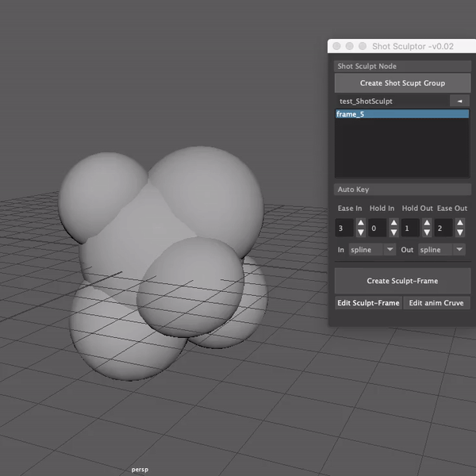Increase the Hold Out value with up arrow
The height and width of the screenshot is (476, 476).
tap(427, 223)
